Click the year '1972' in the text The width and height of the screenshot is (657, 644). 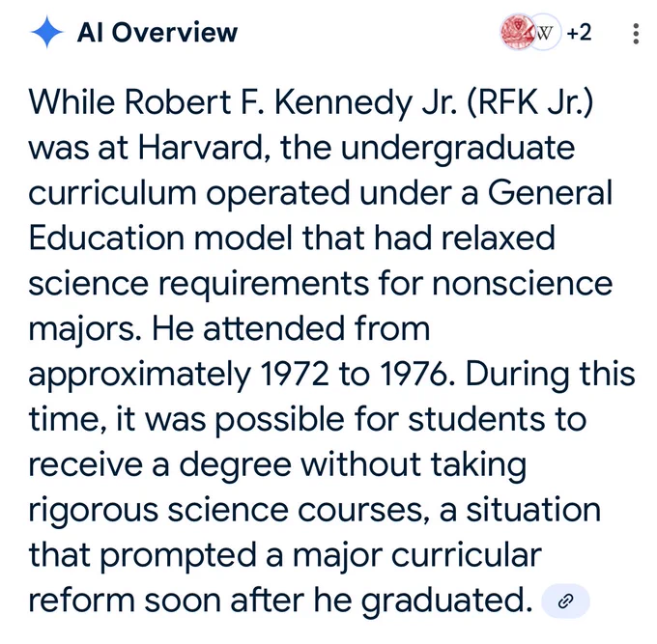pyautogui.click(x=295, y=374)
